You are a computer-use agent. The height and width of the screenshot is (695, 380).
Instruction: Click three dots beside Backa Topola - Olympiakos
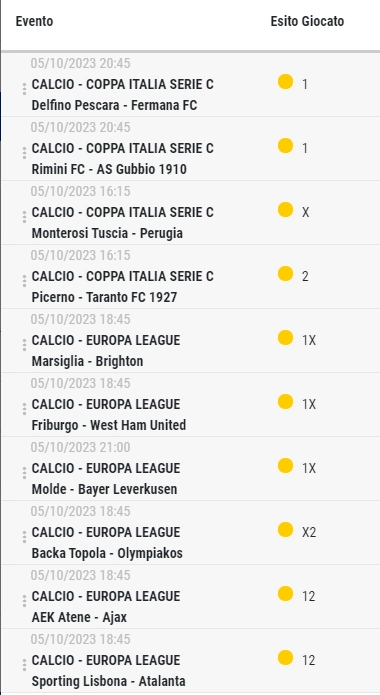[x=24, y=537]
